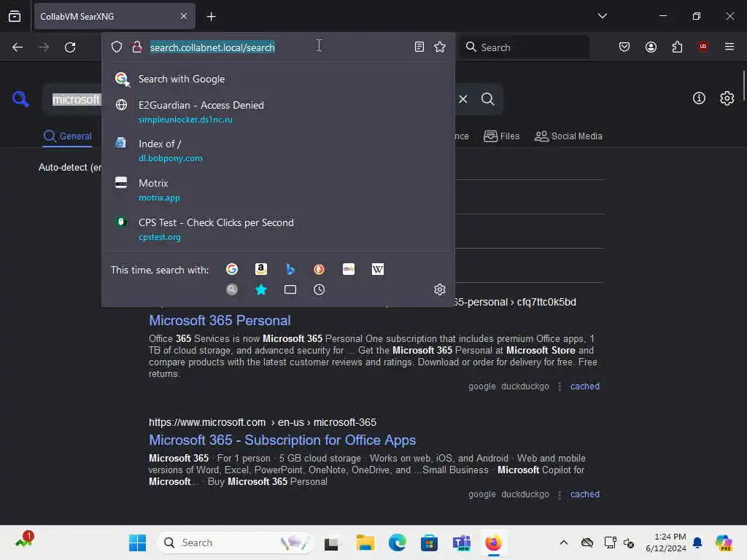Open Firefox View pinned tab icon
Viewport: 747px width, 560px height.
pos(15,16)
